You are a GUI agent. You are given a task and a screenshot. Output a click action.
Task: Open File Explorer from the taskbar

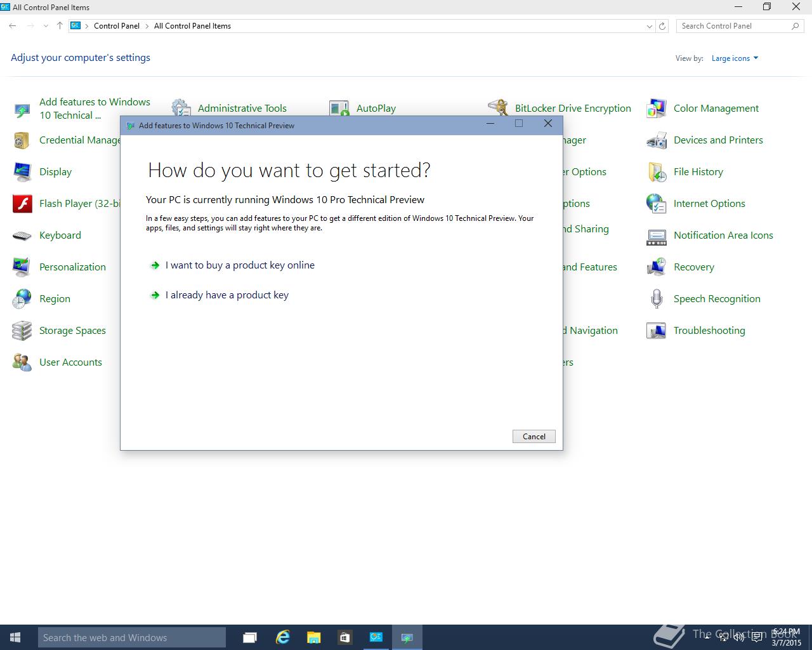(x=313, y=637)
